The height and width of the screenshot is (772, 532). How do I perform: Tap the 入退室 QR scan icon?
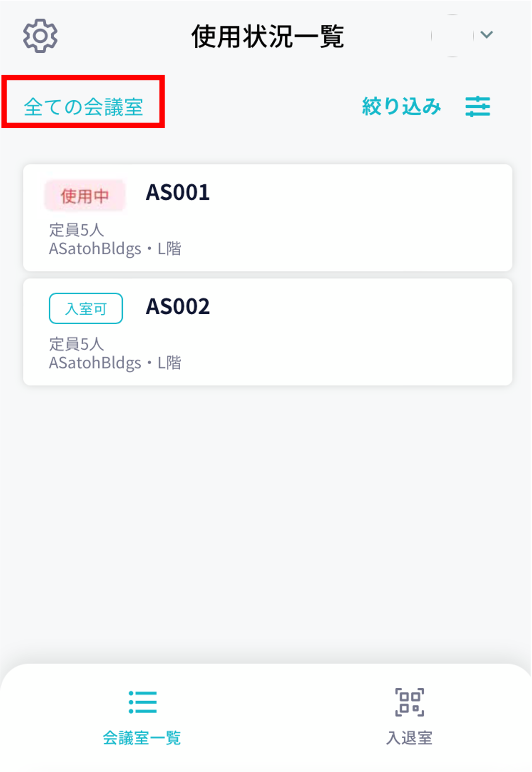click(x=409, y=702)
